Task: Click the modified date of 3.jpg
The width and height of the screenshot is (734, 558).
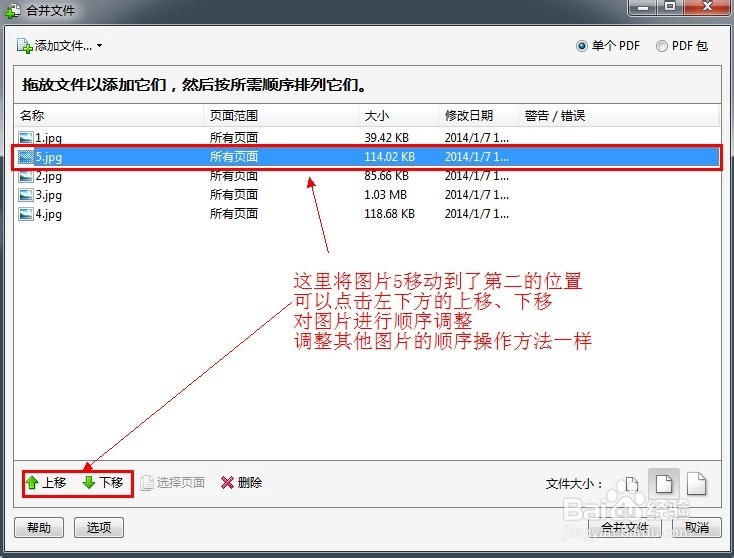Action: [x=477, y=195]
